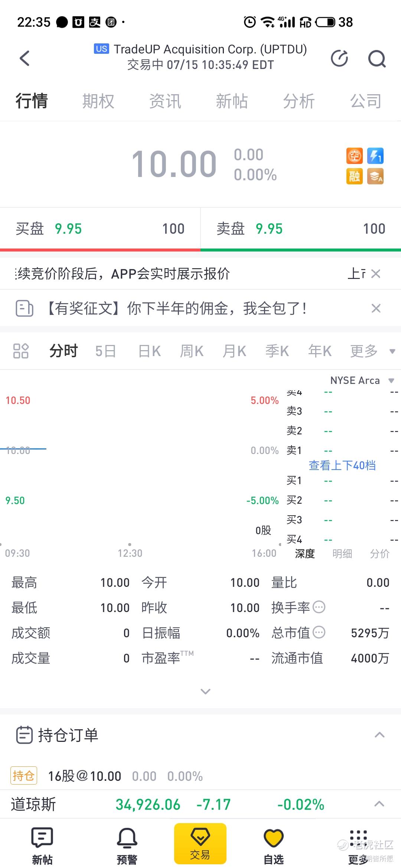Tap the 10.00 last price
401x868 pixels.
[x=174, y=164]
